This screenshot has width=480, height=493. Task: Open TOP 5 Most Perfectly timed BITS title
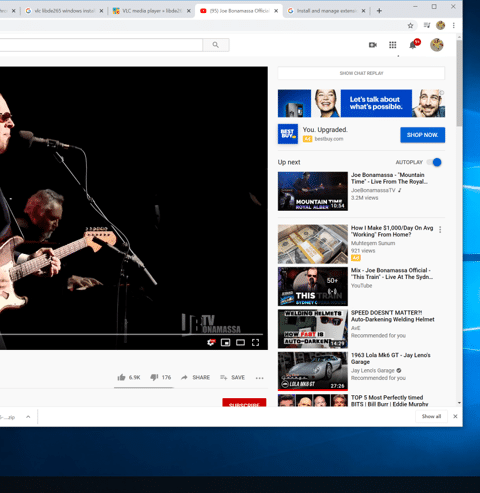(x=389, y=401)
